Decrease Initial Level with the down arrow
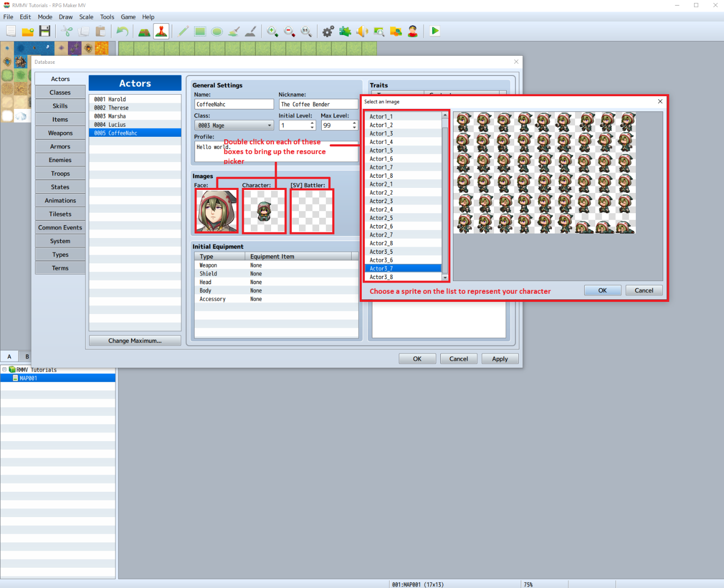 [312, 128]
